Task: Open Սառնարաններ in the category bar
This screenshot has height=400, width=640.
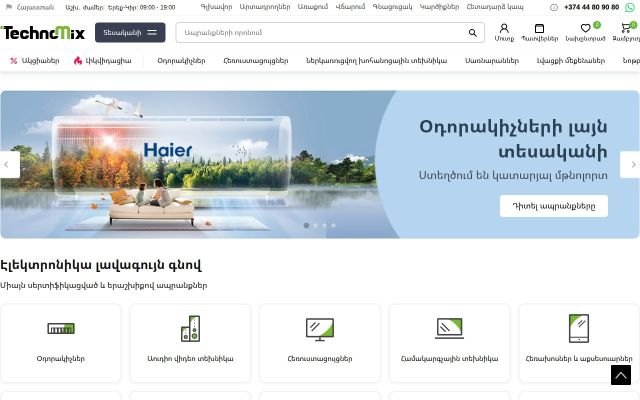Action: [492, 61]
